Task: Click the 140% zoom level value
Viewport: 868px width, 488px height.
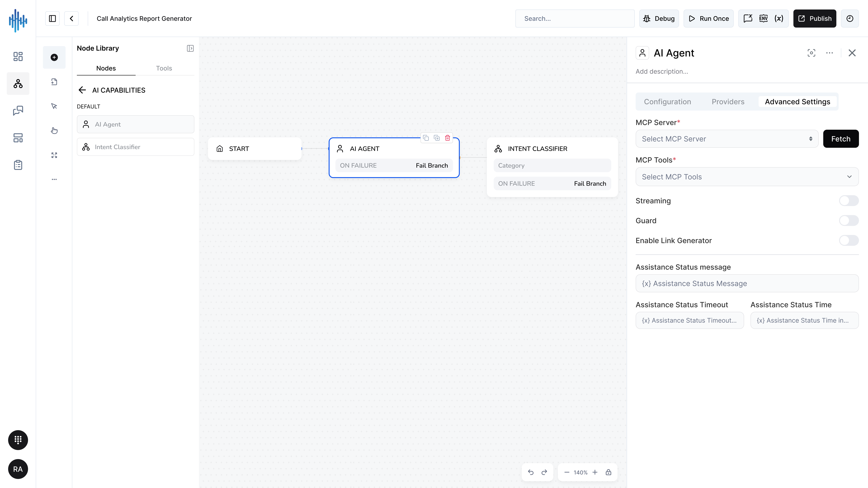Action: point(581,472)
